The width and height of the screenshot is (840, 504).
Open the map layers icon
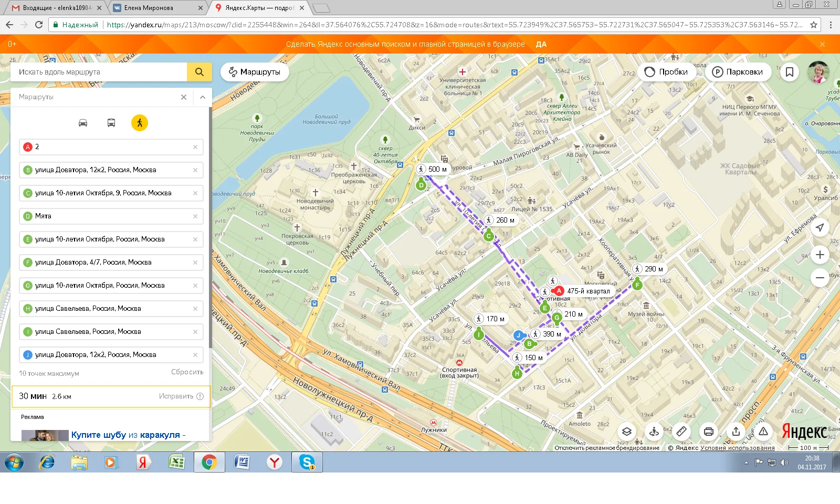click(x=626, y=432)
